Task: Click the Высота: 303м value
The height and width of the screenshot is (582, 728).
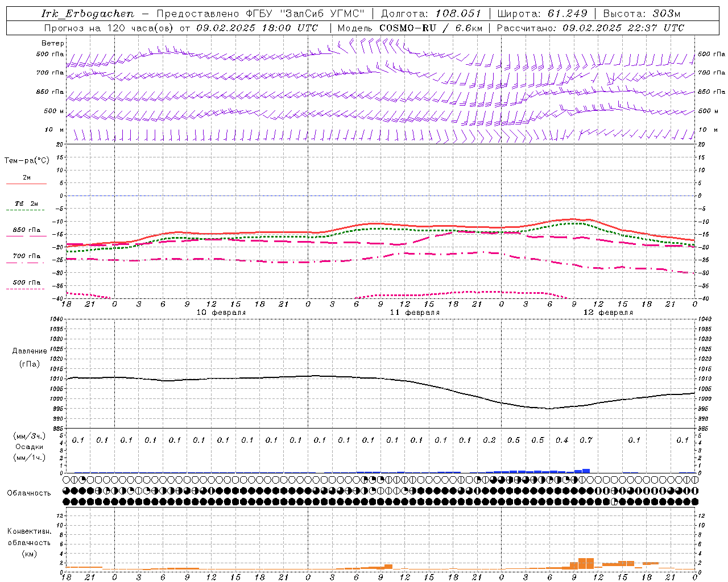Action: point(642,14)
